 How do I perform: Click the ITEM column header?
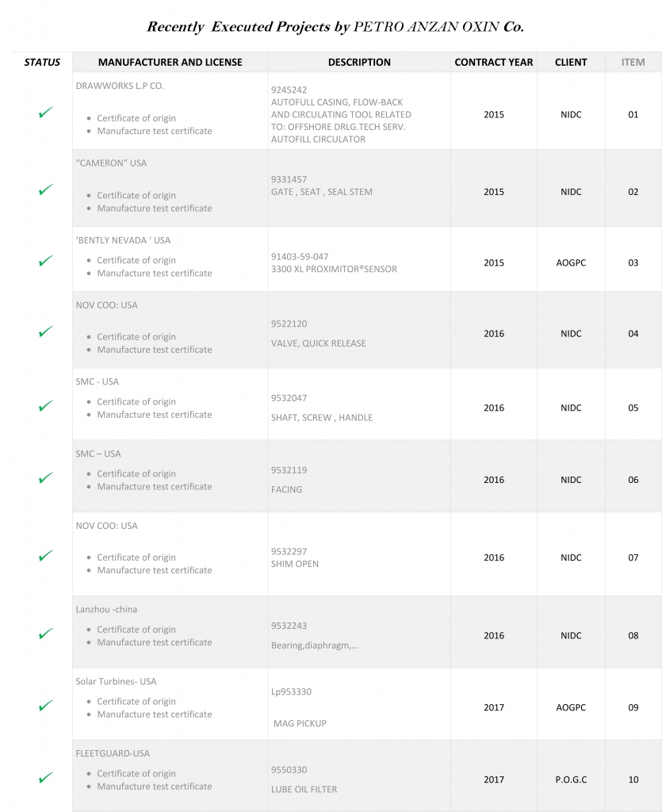tap(633, 62)
